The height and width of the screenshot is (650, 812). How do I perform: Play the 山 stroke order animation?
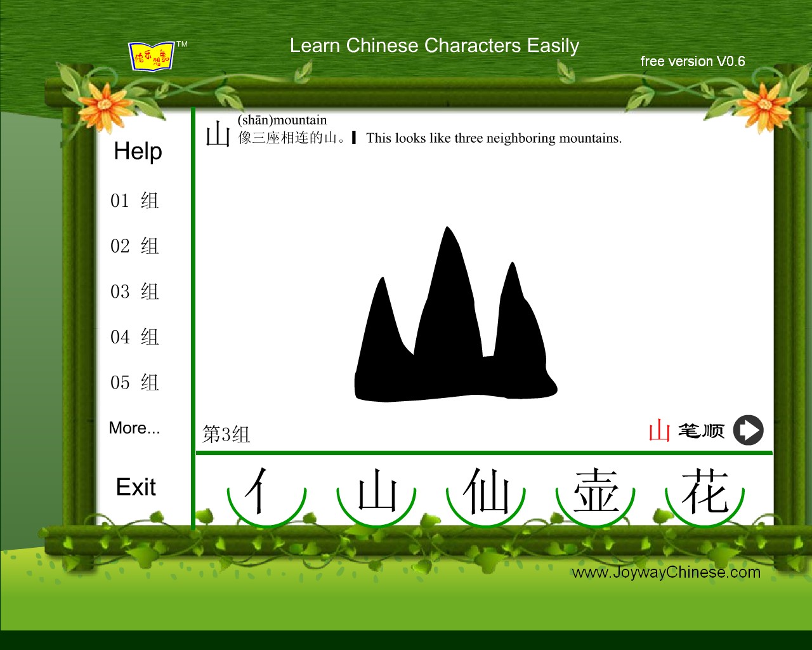[748, 430]
